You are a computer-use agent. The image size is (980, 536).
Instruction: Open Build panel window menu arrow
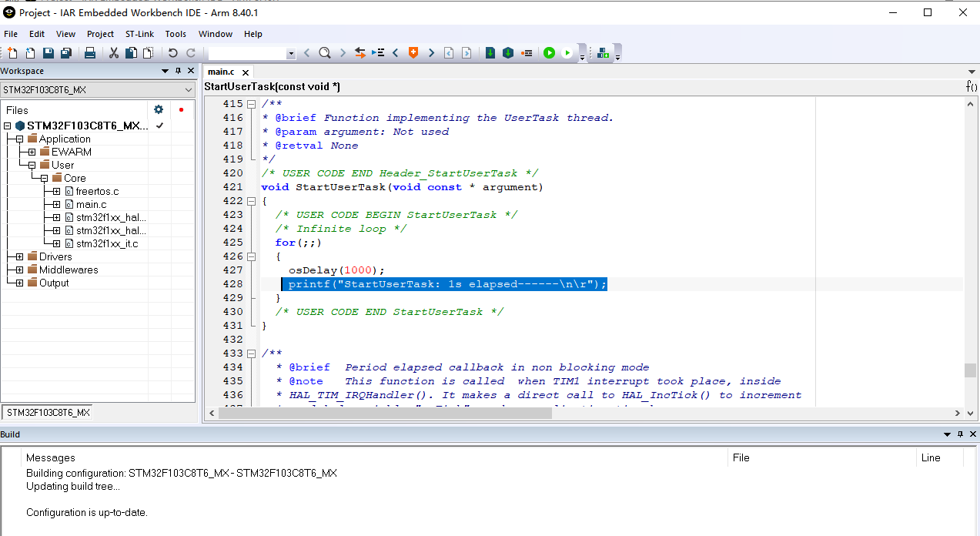(x=948, y=434)
